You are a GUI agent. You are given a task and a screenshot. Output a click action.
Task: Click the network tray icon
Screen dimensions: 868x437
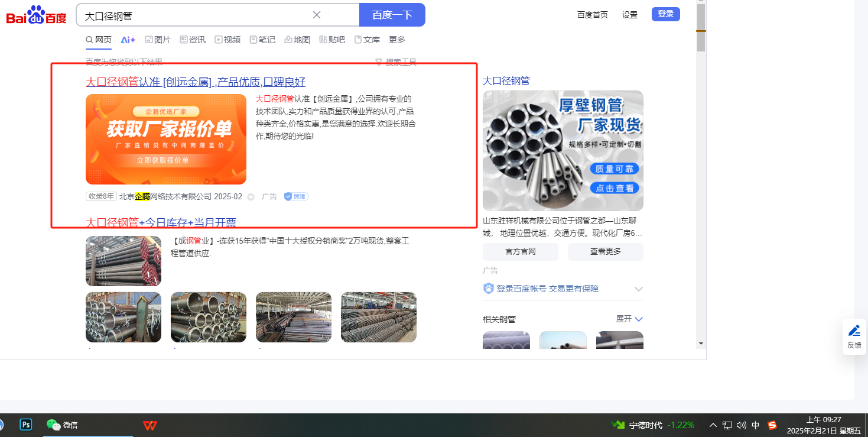[727, 425]
